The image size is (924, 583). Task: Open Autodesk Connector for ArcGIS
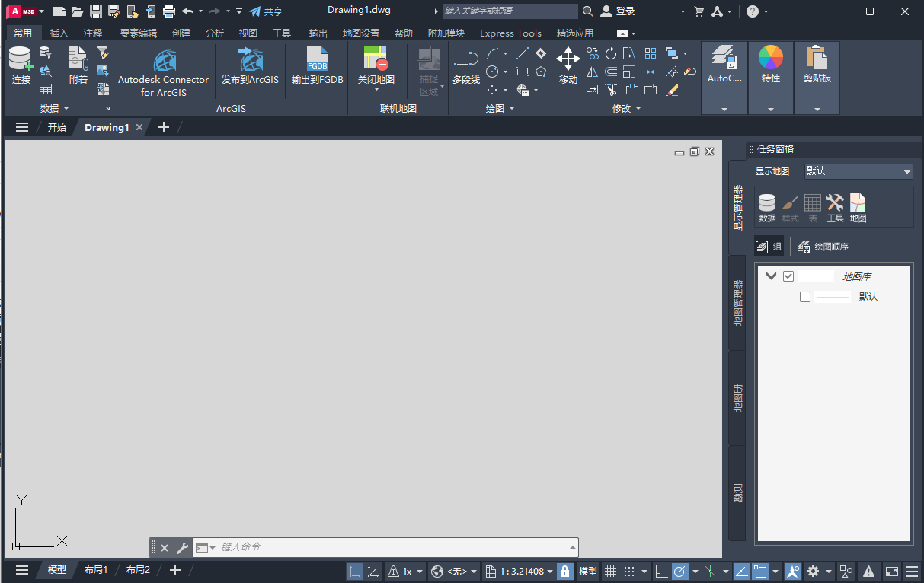coord(163,68)
